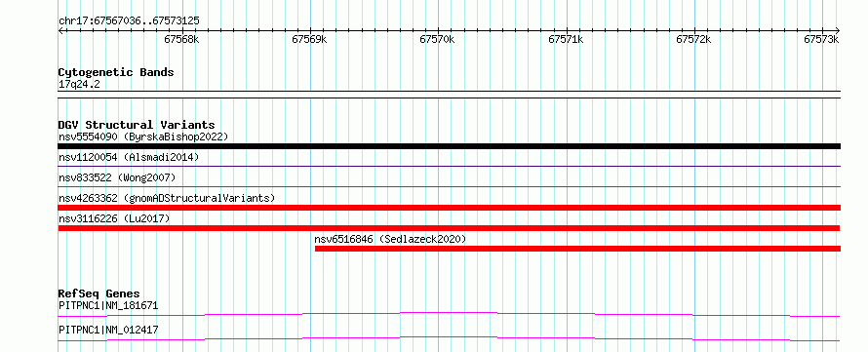This screenshot has width=868, height=352.
Task: Select the PITPNC1|NM_181671 transcript label
Action: point(108,305)
